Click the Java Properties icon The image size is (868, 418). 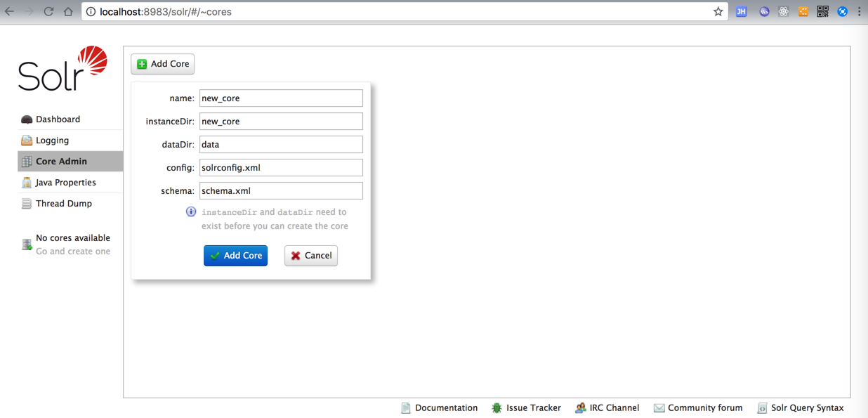coord(27,183)
